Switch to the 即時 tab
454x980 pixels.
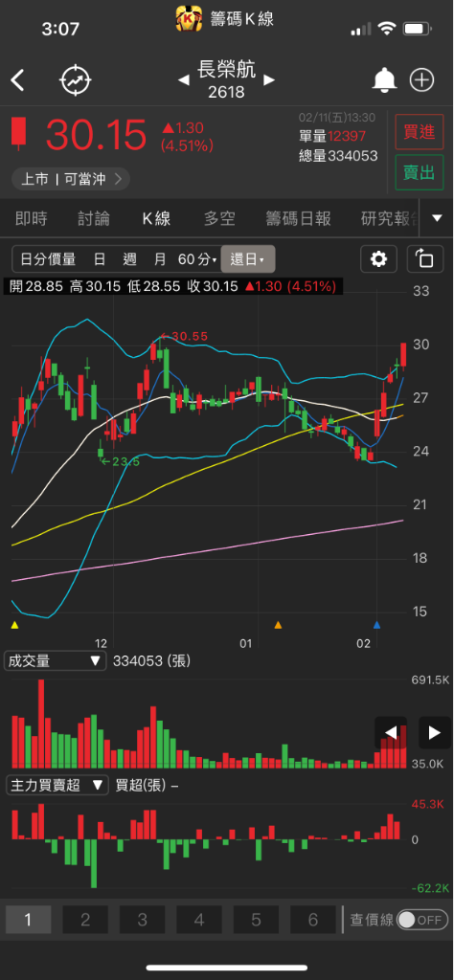coord(32,219)
